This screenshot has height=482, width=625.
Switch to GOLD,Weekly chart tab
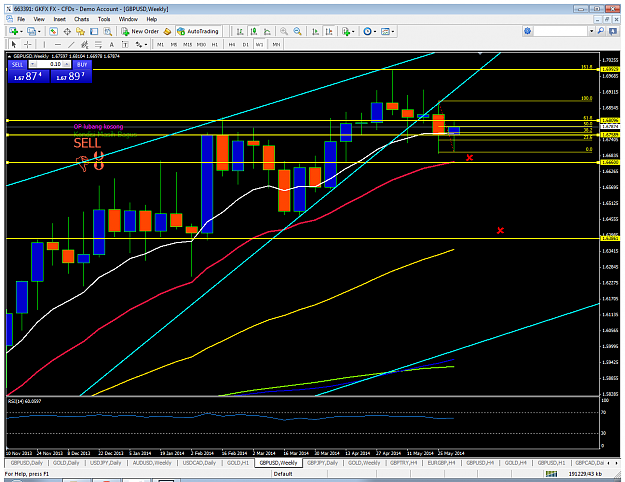pyautogui.click(x=364, y=463)
